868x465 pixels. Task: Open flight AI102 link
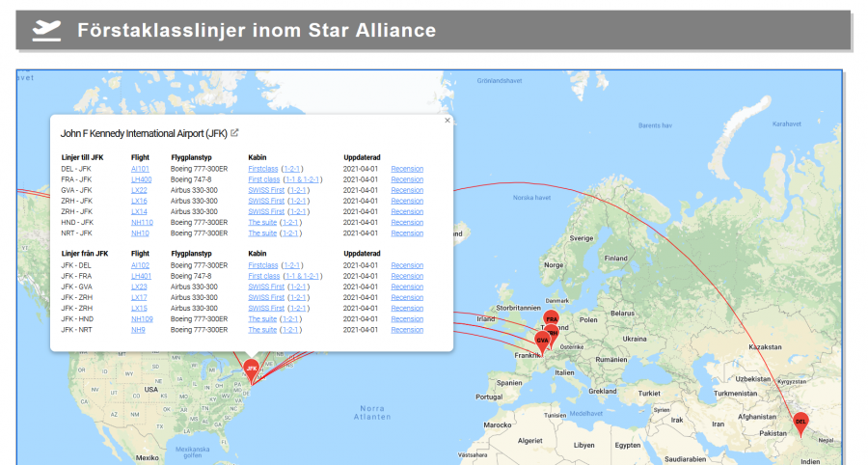[140, 265]
